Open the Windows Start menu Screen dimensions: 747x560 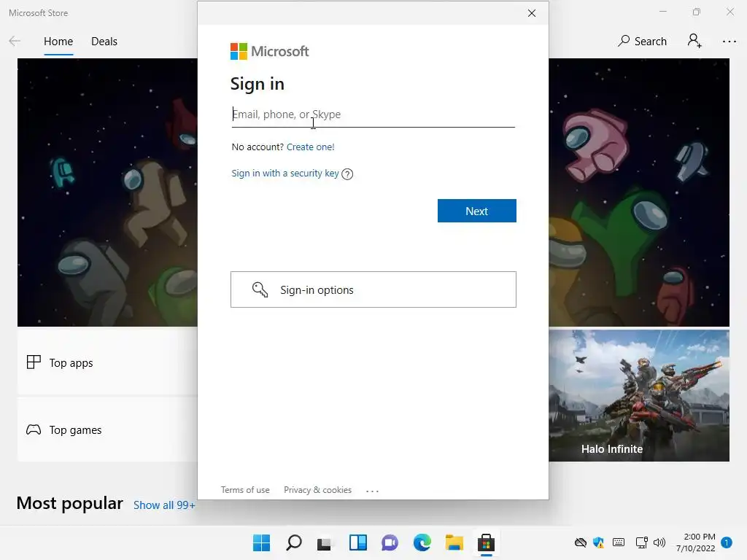click(262, 542)
